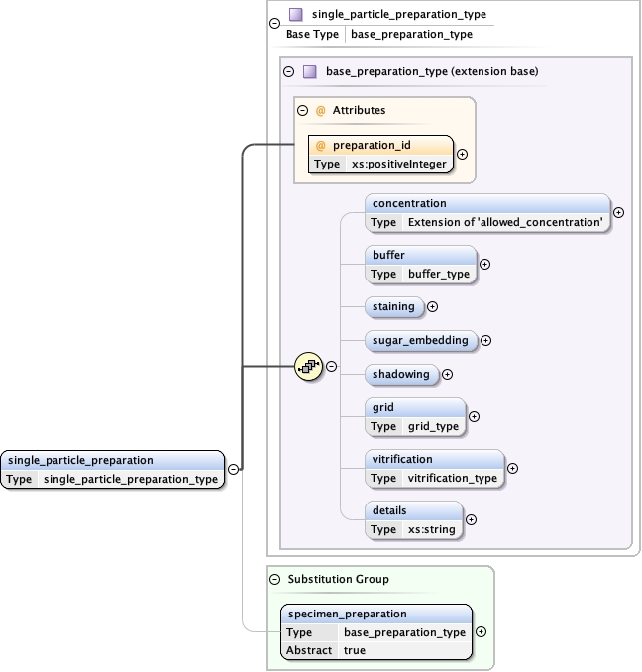Expand the shadowing element

click(447, 374)
